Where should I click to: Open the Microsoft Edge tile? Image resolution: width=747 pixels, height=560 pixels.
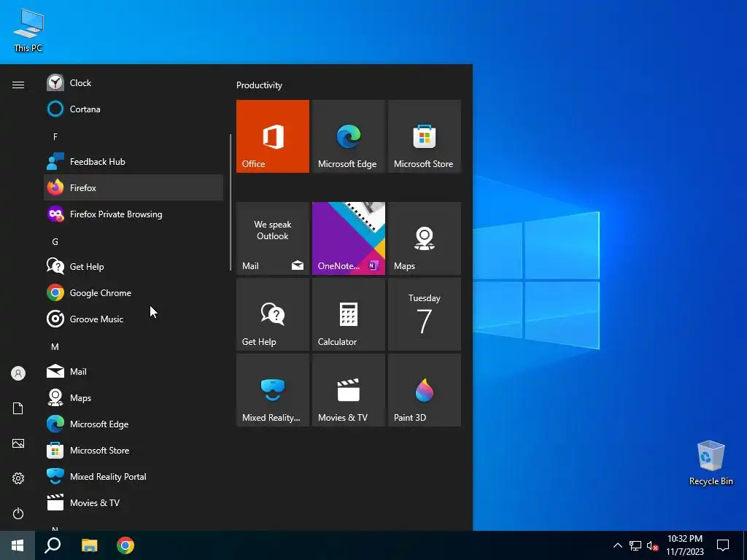pyautogui.click(x=348, y=136)
